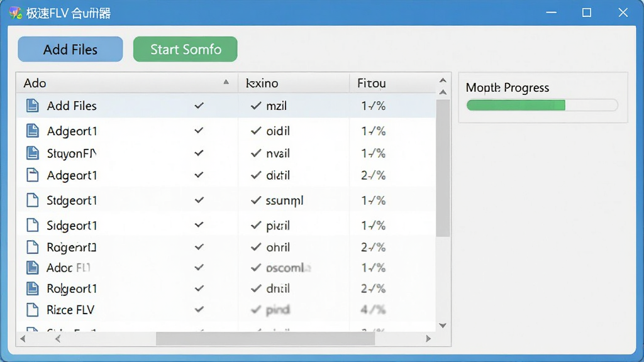Click the Mopth Progress bar

click(x=542, y=106)
